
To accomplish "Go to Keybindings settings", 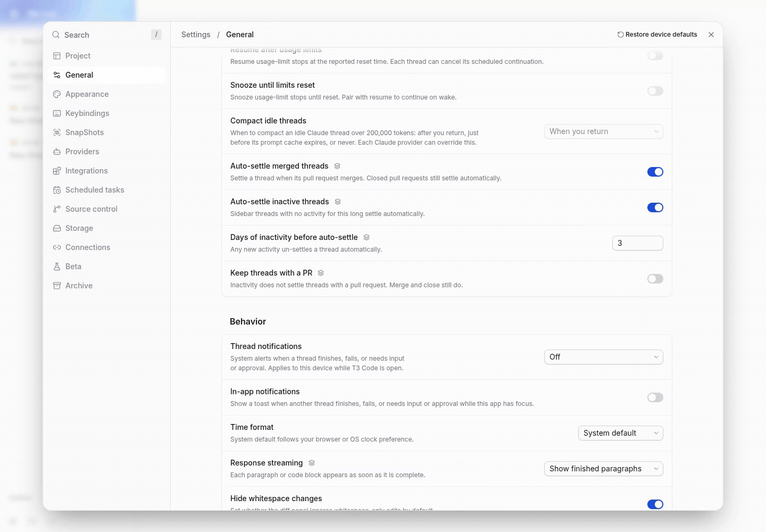I will coord(107,113).
